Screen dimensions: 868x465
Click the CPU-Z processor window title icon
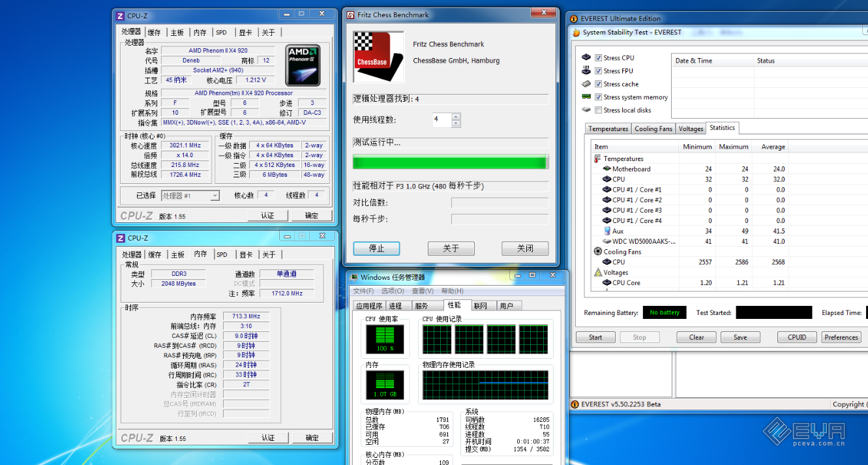click(120, 16)
